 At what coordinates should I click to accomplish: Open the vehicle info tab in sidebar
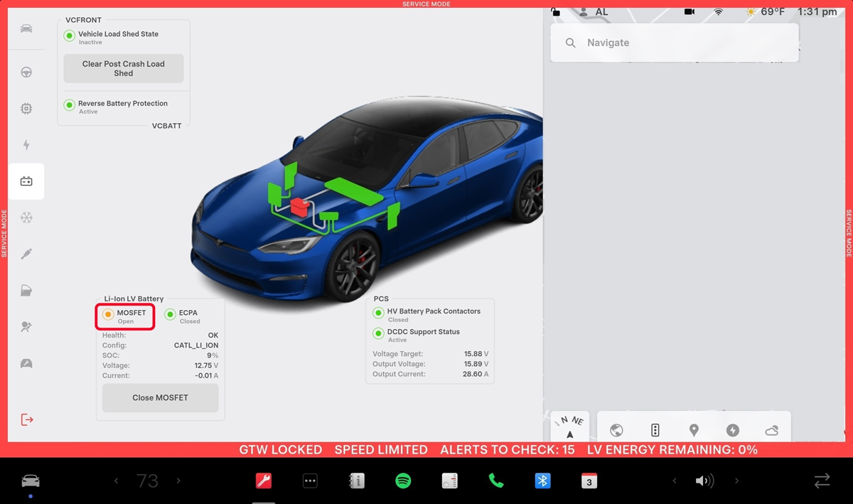(x=26, y=28)
